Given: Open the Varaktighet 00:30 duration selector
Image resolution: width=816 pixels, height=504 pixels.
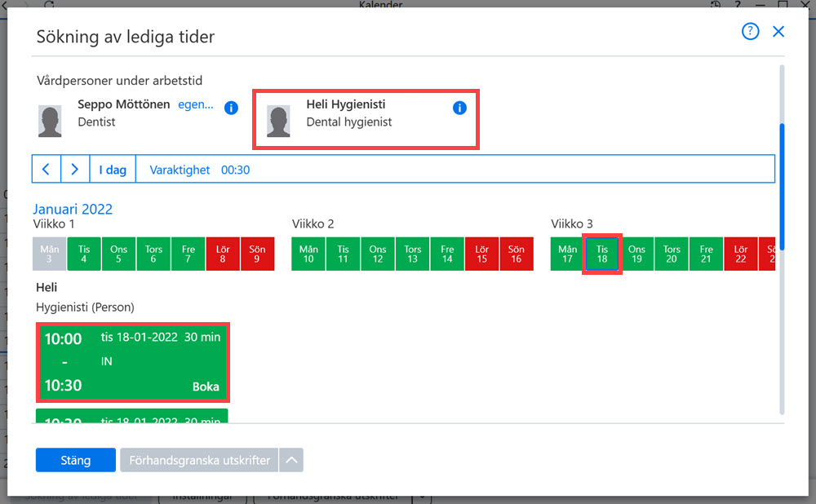Looking at the screenshot, I should 200,170.
